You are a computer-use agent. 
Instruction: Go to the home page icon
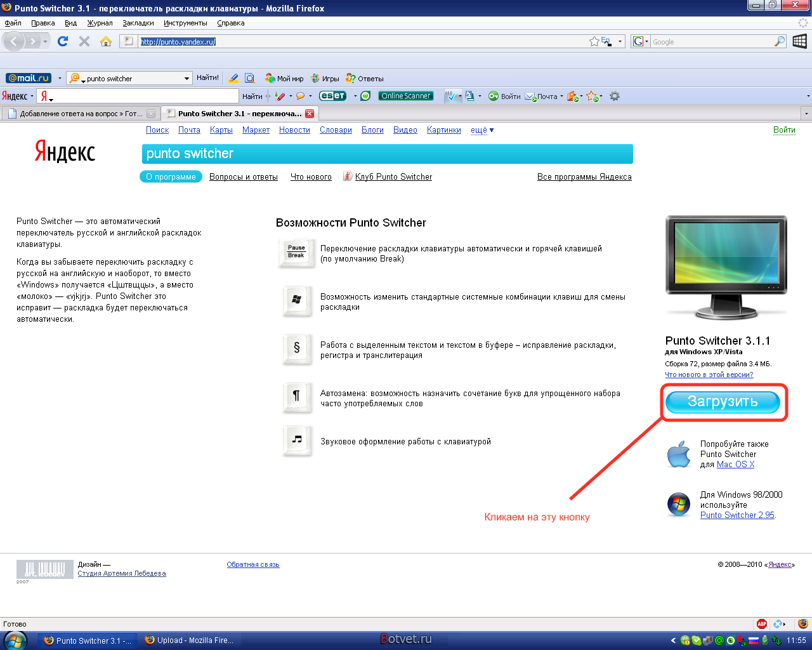[x=106, y=41]
